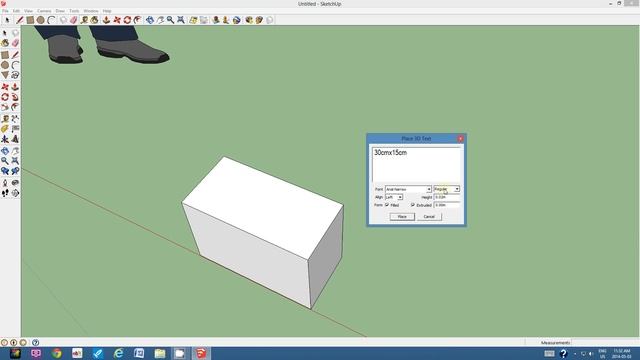Viewport: 640px width, 360px height.
Task: Click the Arc tool in left tool set
Action: [x=15, y=65]
